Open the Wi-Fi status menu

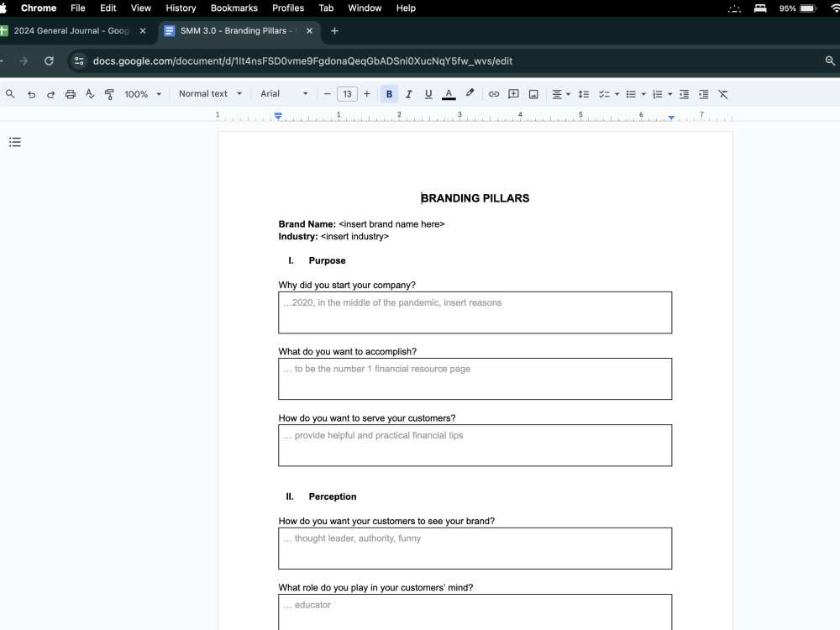click(835, 8)
